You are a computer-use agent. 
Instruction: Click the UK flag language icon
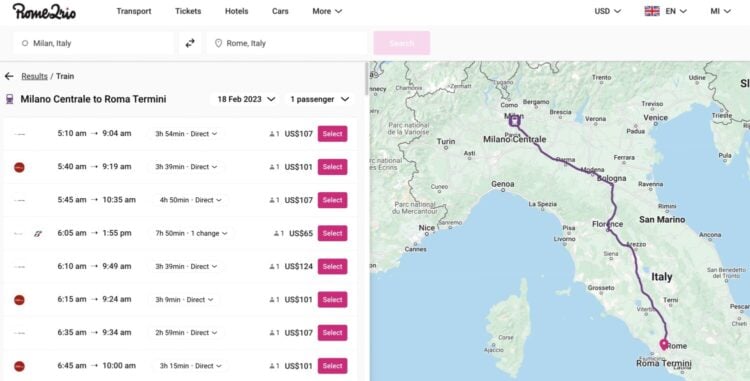pos(651,11)
